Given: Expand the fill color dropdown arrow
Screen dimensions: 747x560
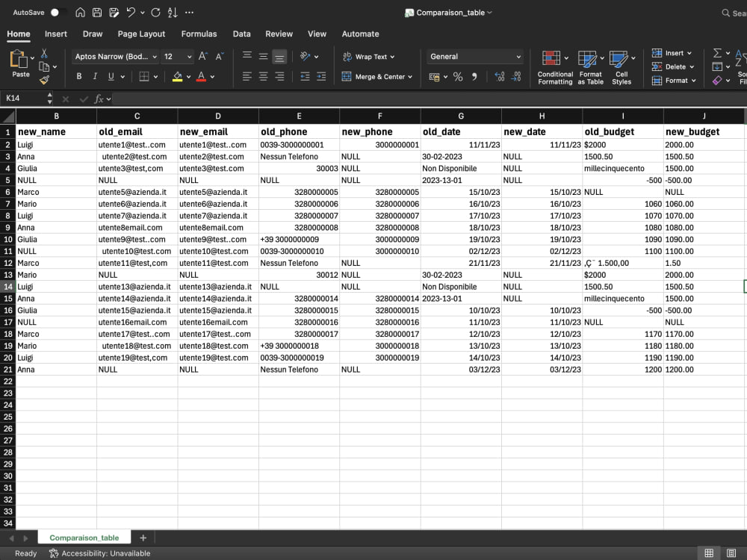Looking at the screenshot, I should (x=189, y=77).
